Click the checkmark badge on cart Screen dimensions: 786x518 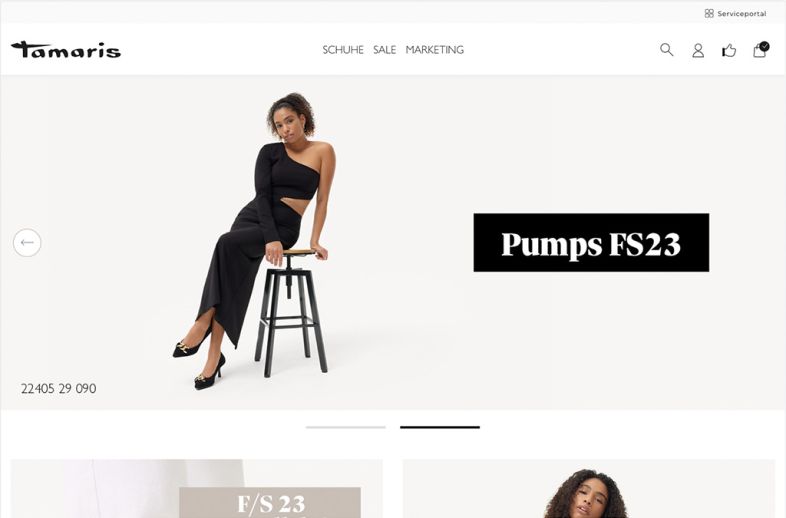pos(764,46)
